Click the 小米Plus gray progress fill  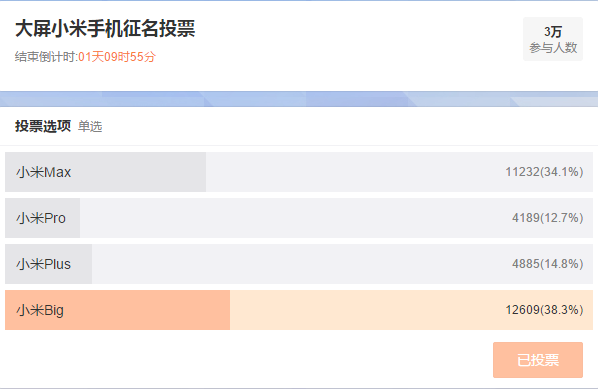(48, 264)
